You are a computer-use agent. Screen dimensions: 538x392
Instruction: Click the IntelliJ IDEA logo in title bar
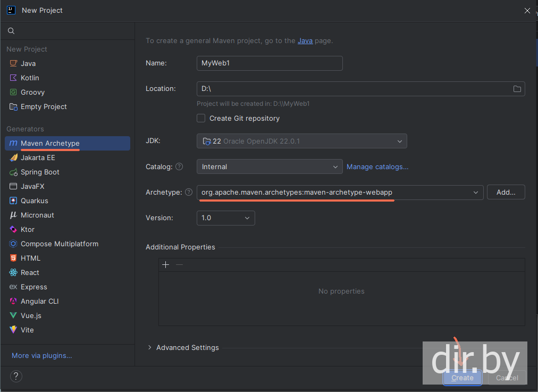(11, 10)
